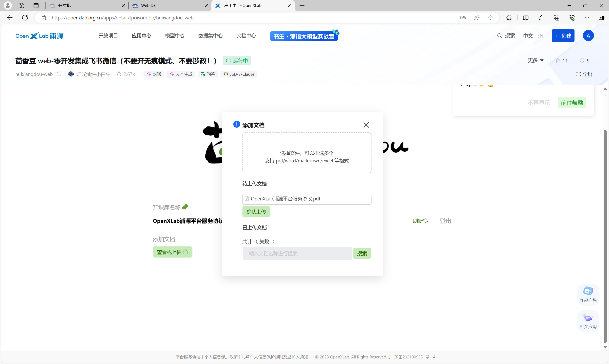
Task: Focus the 输入文档名称进行搜索 input
Action: click(x=297, y=253)
